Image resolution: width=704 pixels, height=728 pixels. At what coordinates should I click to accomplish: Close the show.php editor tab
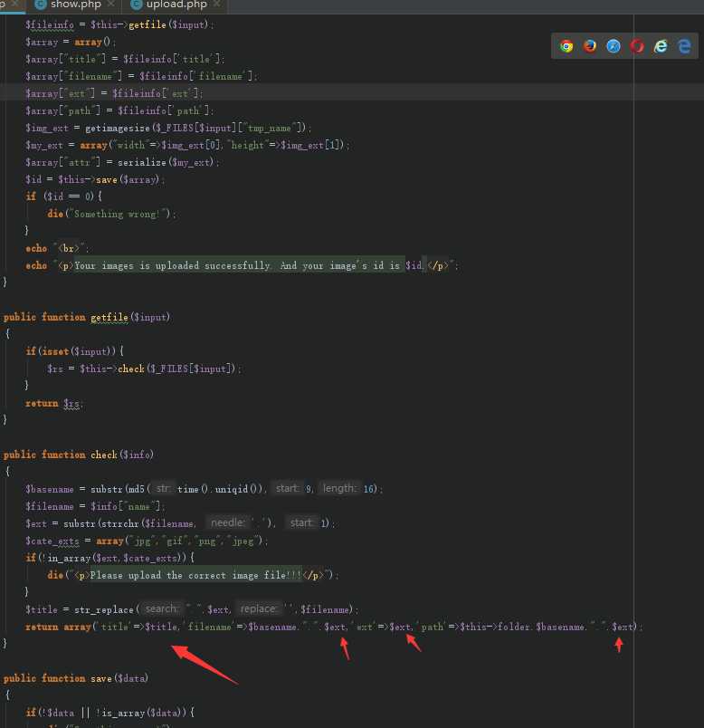point(111,5)
